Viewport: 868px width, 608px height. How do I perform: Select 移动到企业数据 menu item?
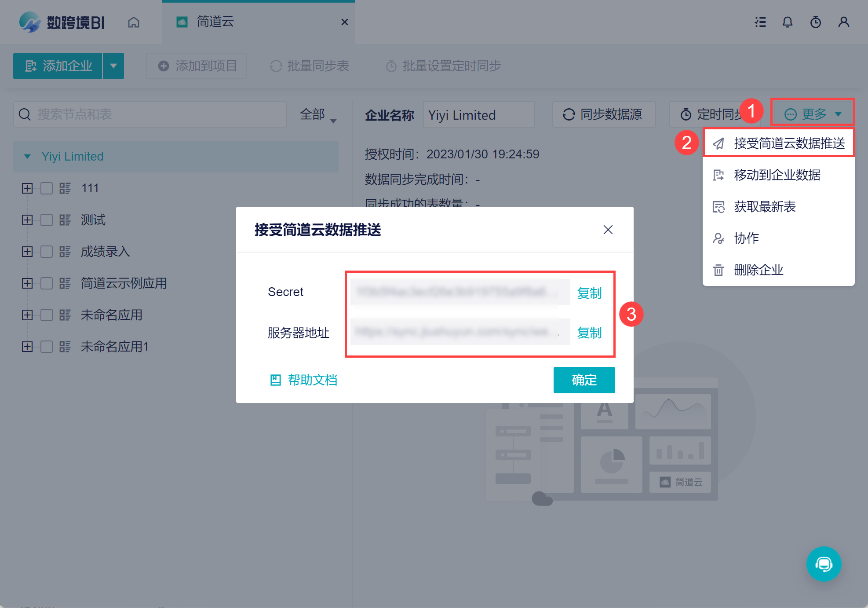point(779,175)
